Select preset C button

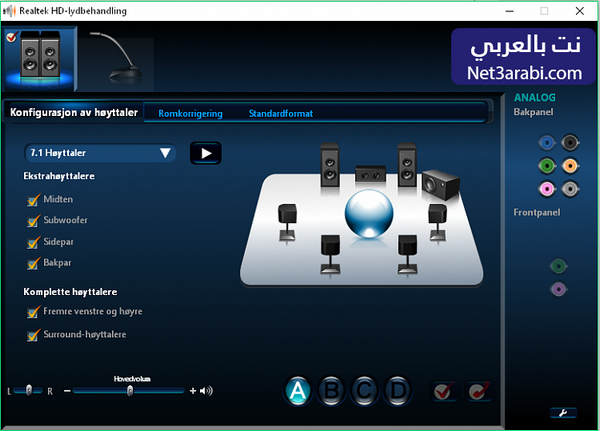[x=364, y=391]
